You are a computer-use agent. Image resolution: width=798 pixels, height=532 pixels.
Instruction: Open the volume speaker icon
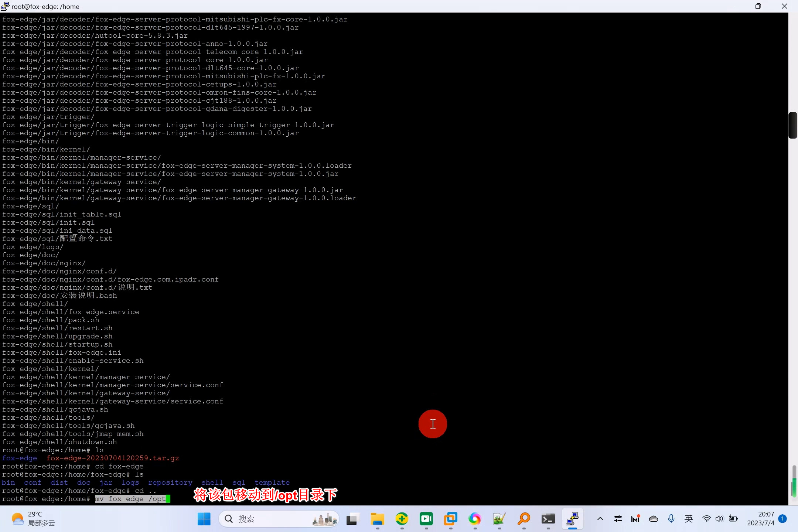pyautogui.click(x=719, y=519)
